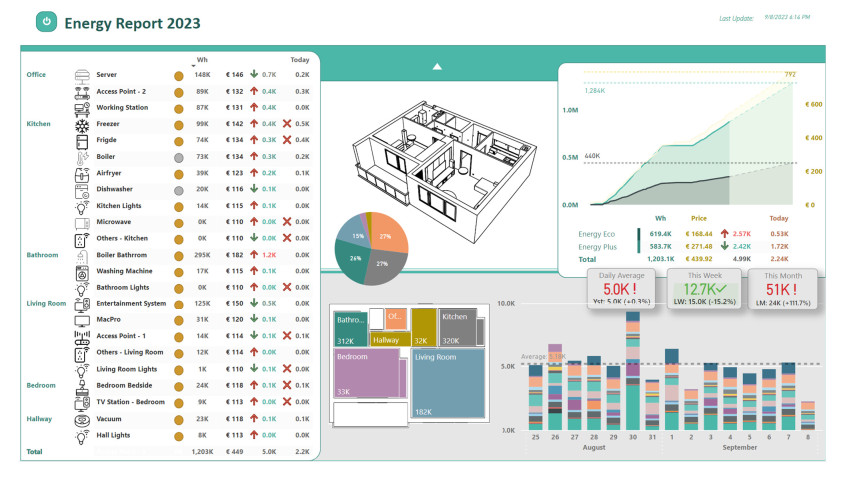Select the Vacuum robot icon
Screen dimensions: 860x478
[83, 420]
